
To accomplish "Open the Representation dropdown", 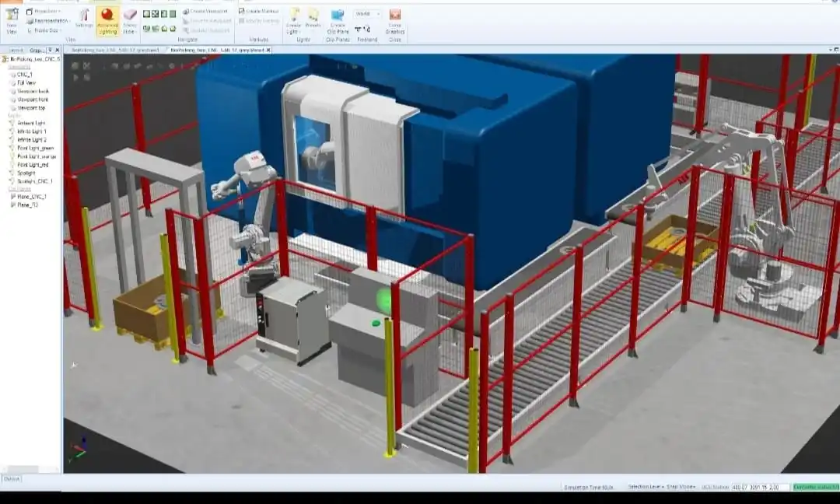I will 48,21.
